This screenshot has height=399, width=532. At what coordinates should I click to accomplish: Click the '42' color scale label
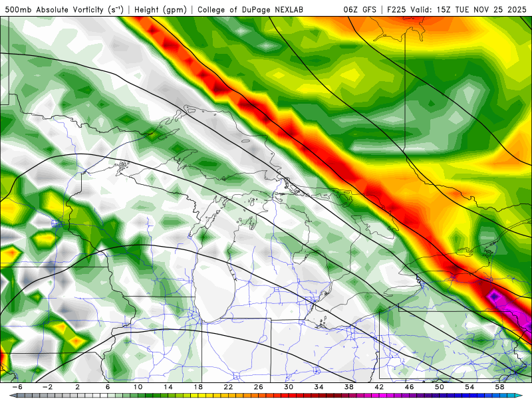(379, 387)
